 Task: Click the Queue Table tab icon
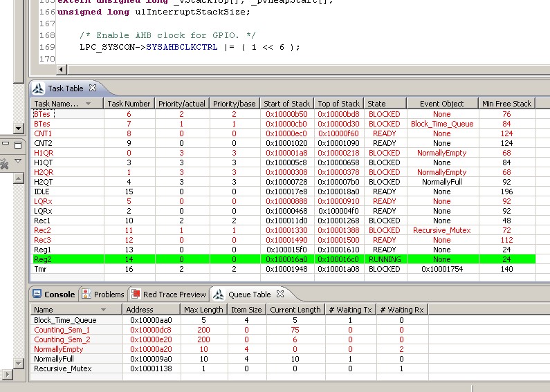(219, 295)
